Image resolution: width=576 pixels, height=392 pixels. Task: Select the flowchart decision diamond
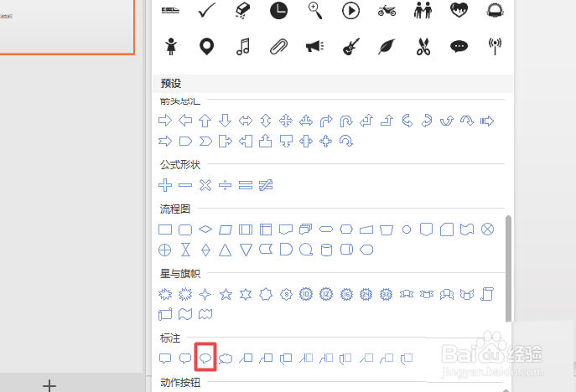pos(205,230)
